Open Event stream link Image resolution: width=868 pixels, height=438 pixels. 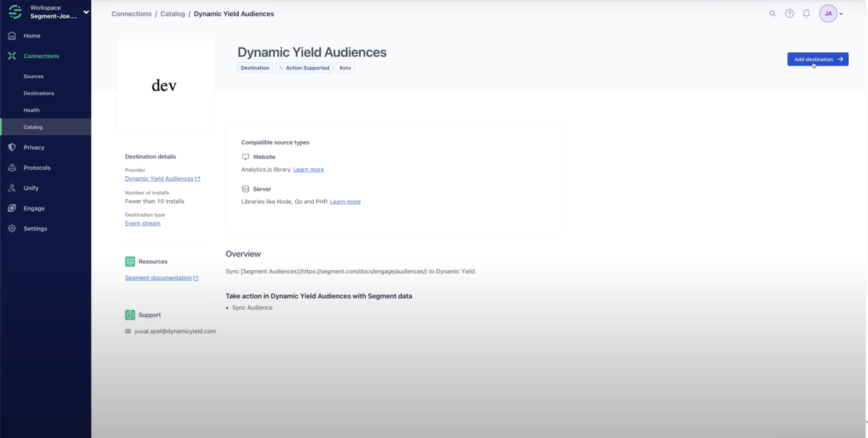pos(142,223)
